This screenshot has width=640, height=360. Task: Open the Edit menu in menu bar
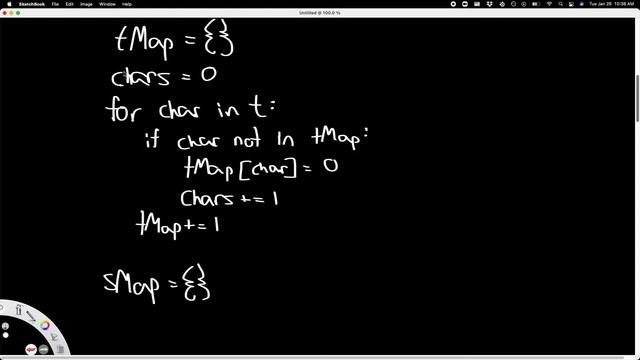click(69, 4)
